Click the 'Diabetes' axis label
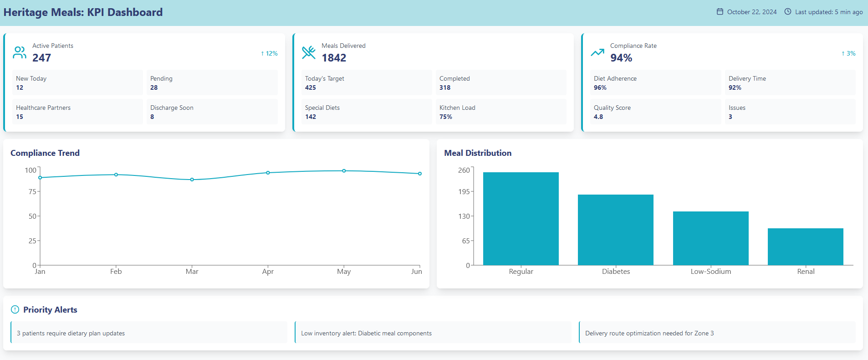This screenshot has height=360, width=868. click(x=616, y=272)
